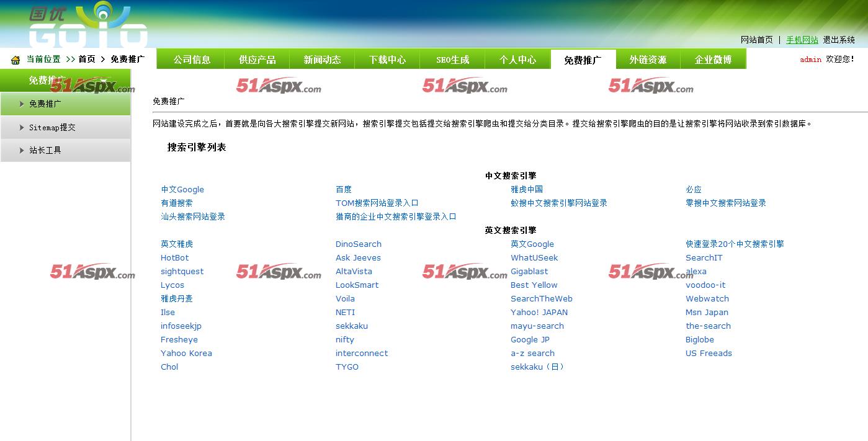Click the voodoo-it link

(705, 285)
